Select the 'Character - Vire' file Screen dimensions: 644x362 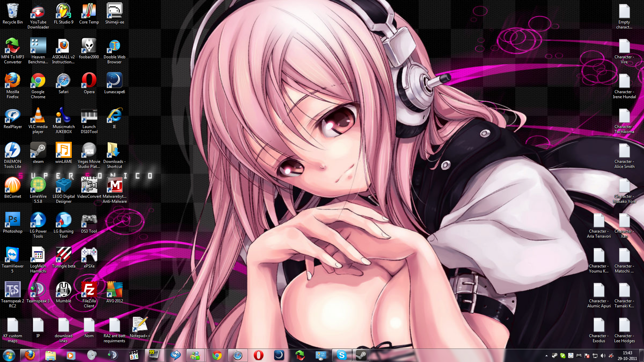point(624,51)
